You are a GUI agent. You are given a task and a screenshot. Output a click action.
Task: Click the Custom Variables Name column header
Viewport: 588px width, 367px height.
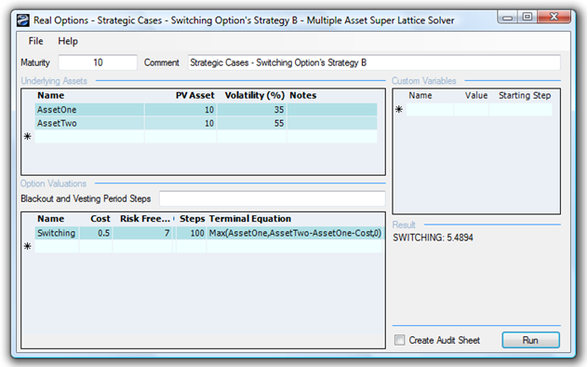click(421, 95)
